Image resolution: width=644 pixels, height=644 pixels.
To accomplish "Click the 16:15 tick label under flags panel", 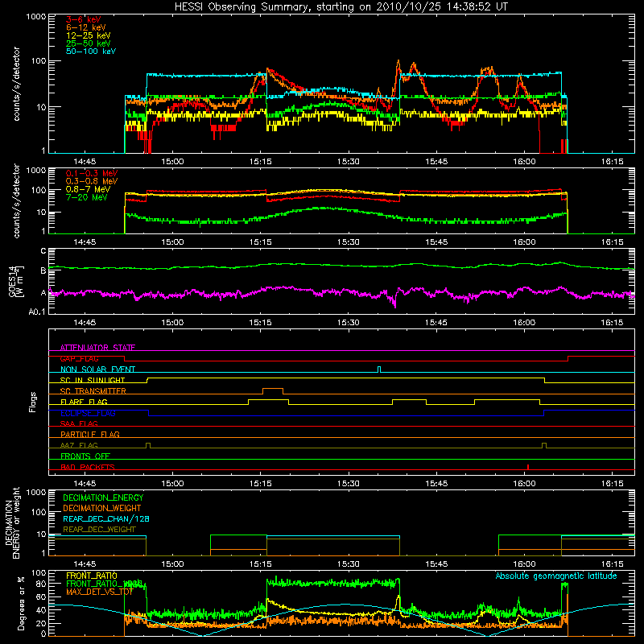I will (612, 484).
